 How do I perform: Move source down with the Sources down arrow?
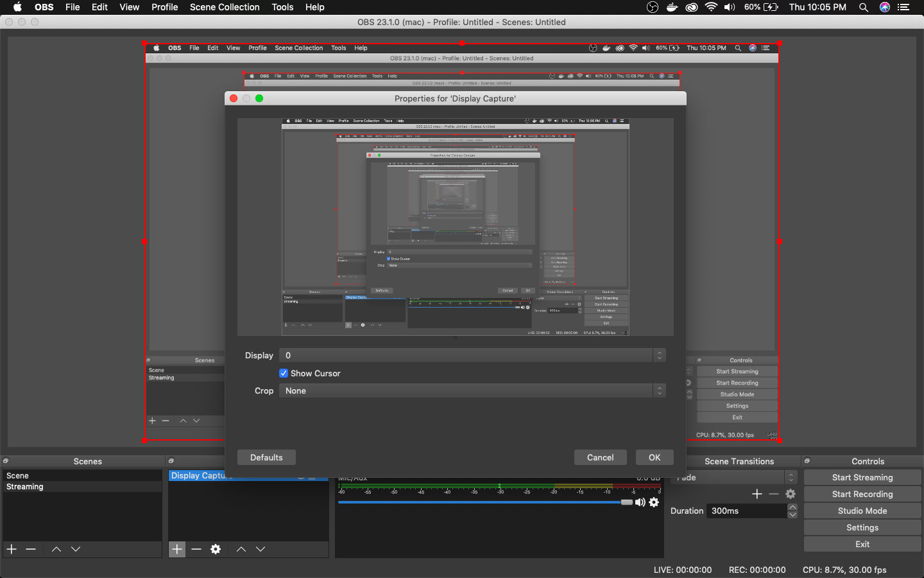click(x=261, y=549)
